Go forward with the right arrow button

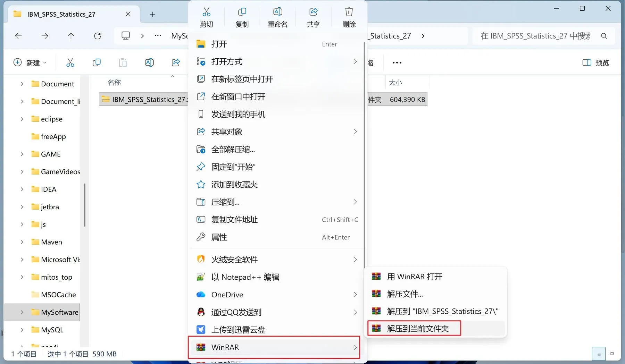tap(45, 36)
